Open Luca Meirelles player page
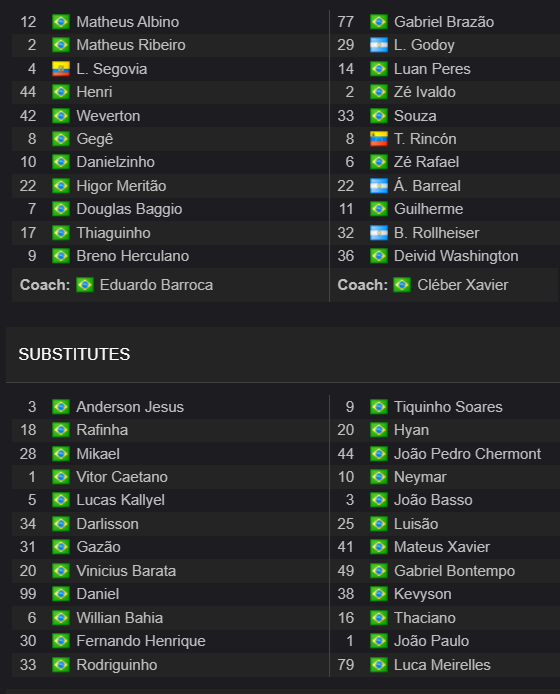560x694 pixels. pos(442,665)
